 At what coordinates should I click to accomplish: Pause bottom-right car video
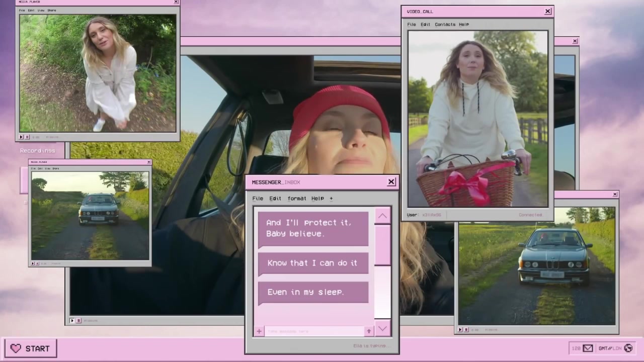tap(466, 330)
